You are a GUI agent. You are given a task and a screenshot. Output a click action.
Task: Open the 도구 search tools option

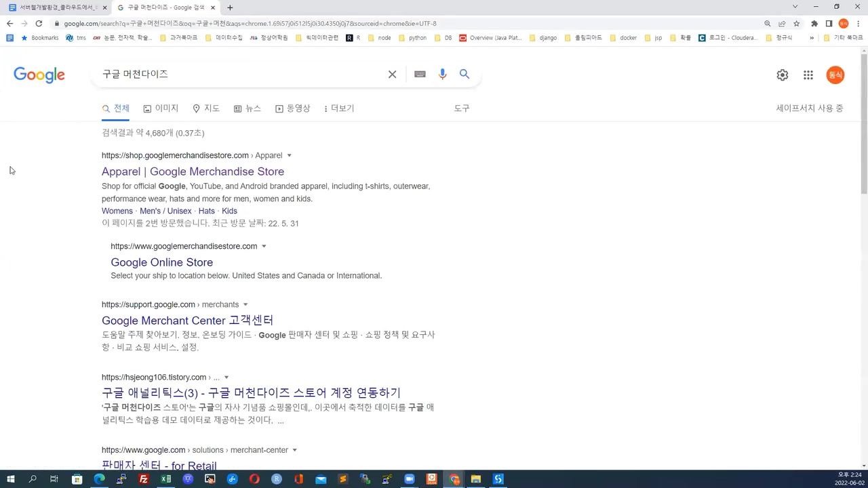461,108
